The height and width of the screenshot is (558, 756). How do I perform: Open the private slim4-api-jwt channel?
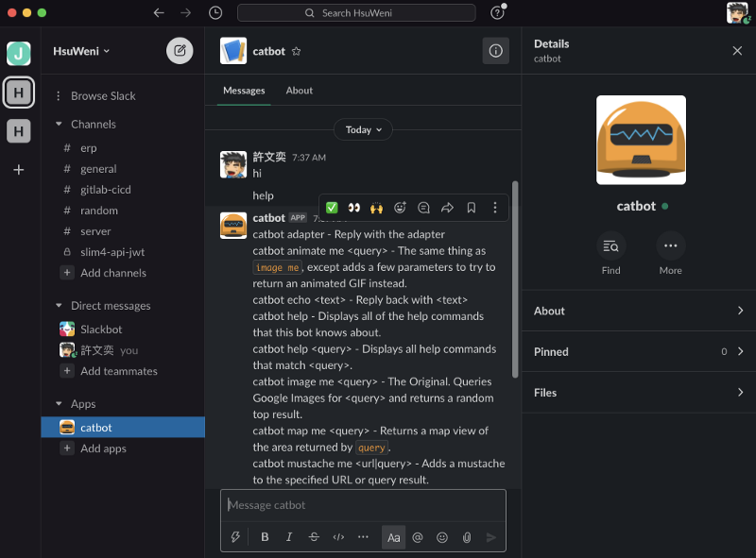pos(123,252)
